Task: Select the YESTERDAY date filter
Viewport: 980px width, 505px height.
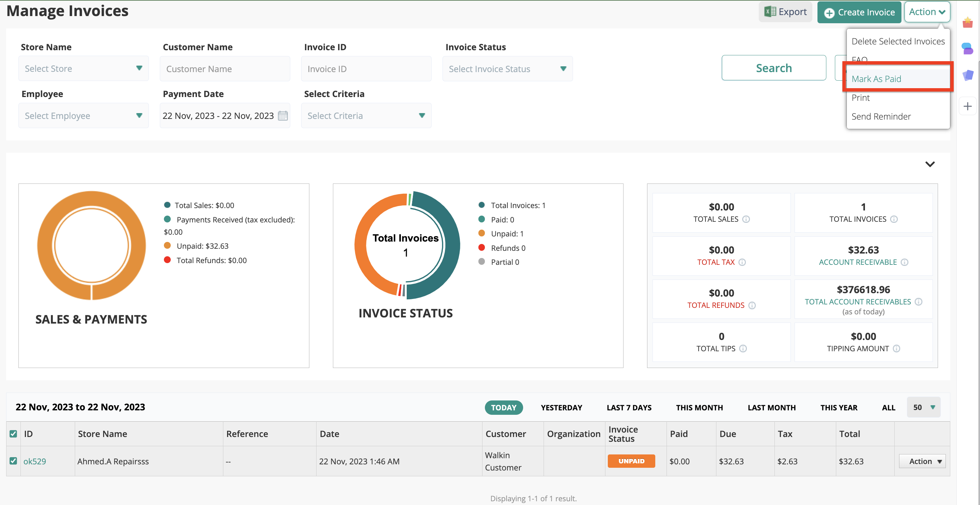Action: (x=561, y=407)
